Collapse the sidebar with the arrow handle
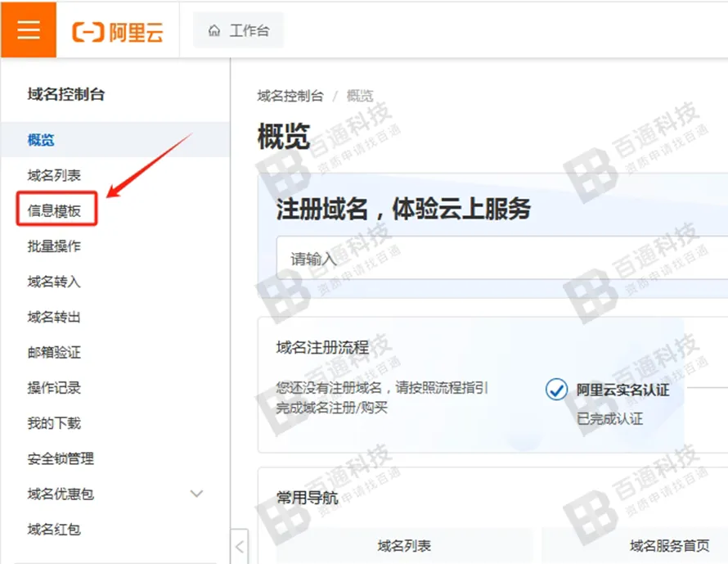The width and height of the screenshot is (728, 564). [x=240, y=546]
